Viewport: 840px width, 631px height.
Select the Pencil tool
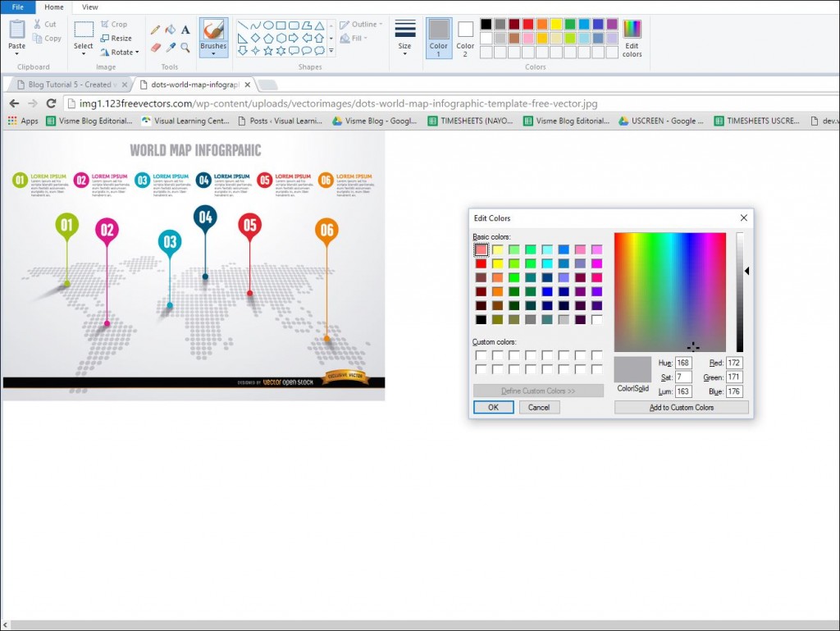tap(156, 30)
